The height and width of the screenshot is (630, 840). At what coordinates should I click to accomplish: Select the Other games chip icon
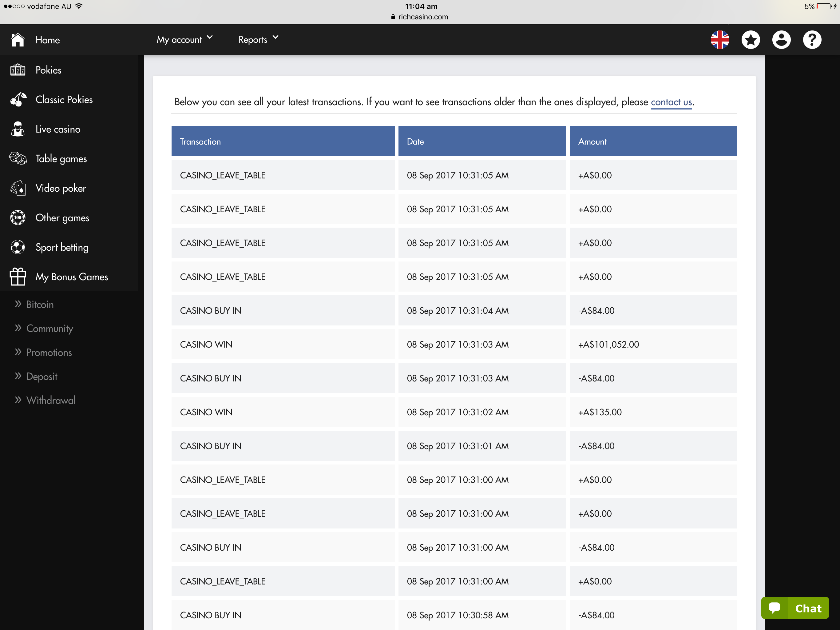point(18,217)
